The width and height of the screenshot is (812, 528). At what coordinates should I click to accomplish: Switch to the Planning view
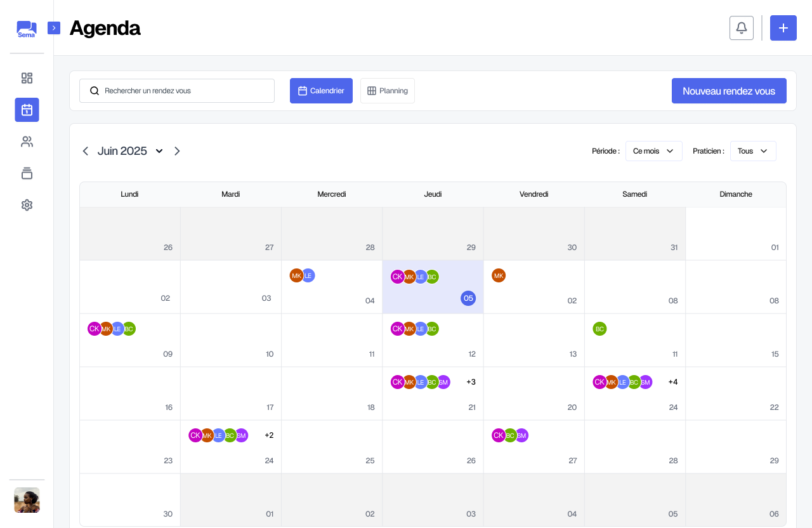coord(388,91)
